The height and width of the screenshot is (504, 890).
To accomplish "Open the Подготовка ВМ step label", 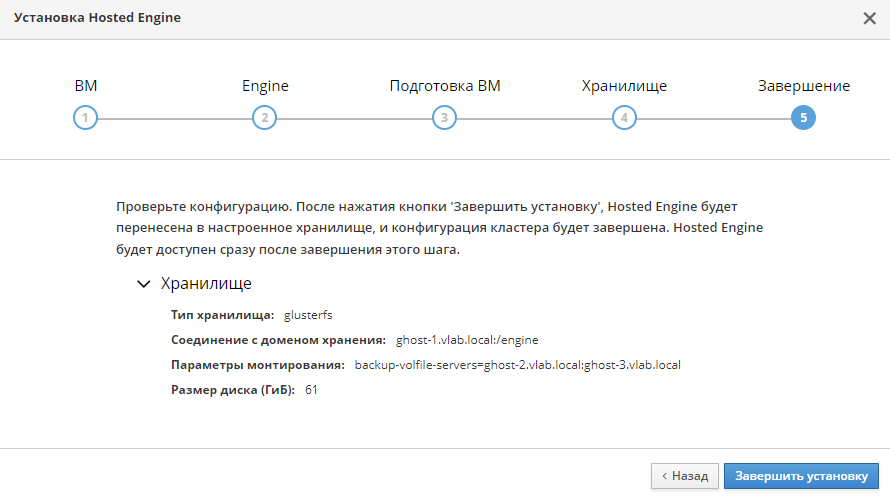I will tap(445, 86).
